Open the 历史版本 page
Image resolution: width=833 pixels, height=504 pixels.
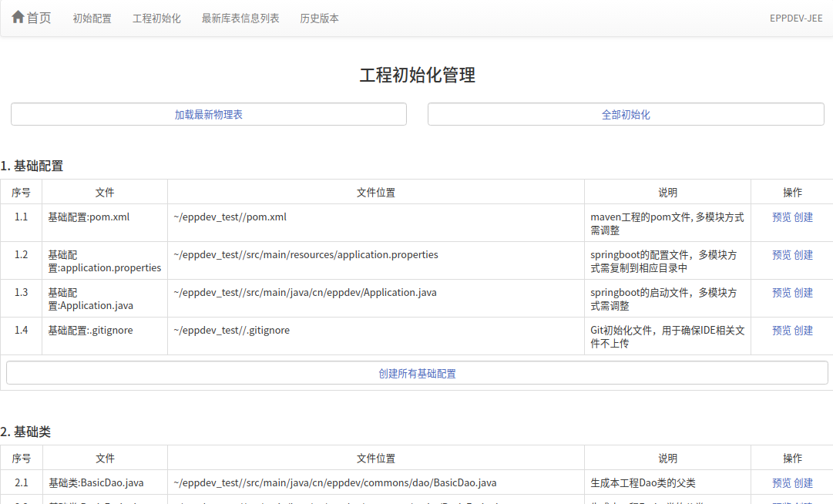(x=319, y=18)
